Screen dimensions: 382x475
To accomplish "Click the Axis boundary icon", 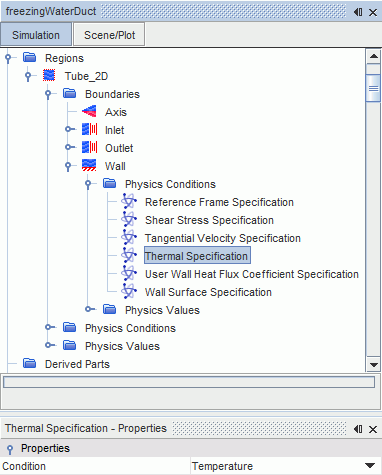I will click(x=89, y=111).
